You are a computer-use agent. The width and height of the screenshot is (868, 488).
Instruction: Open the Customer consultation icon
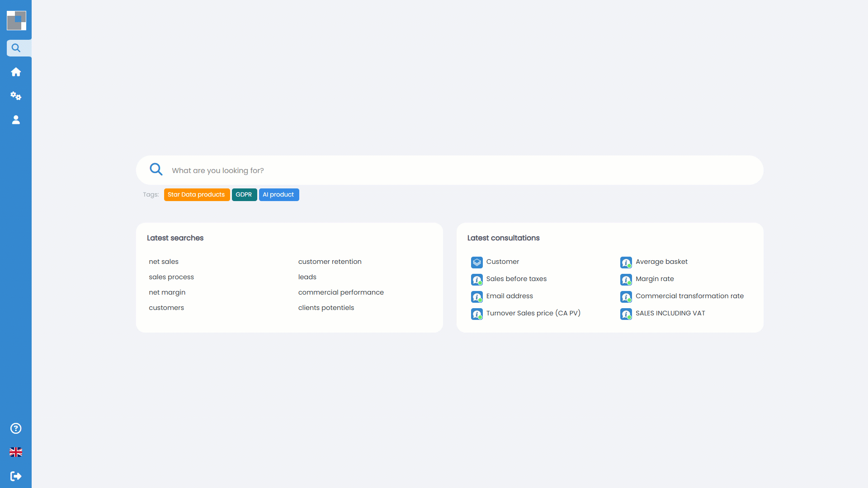[476, 262]
